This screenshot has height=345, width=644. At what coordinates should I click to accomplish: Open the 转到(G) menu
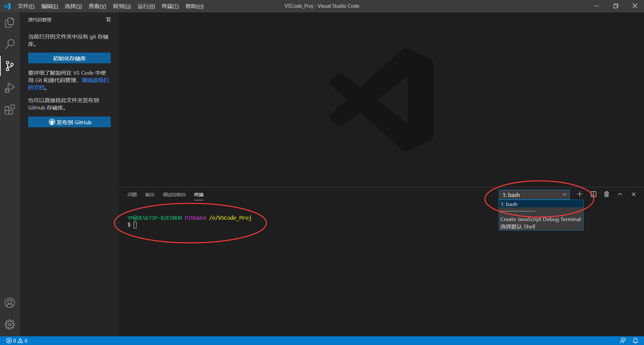point(122,6)
